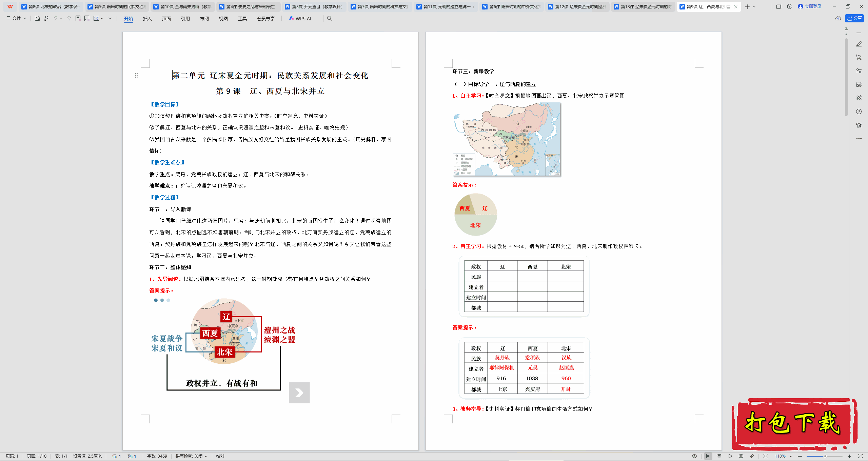
Task: Click the settings sliders icon in sidebar
Action: coord(859,71)
